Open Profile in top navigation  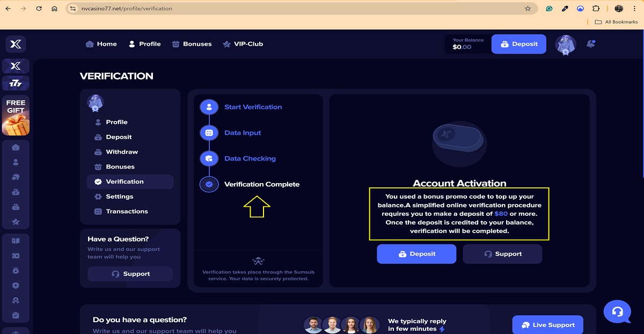144,44
